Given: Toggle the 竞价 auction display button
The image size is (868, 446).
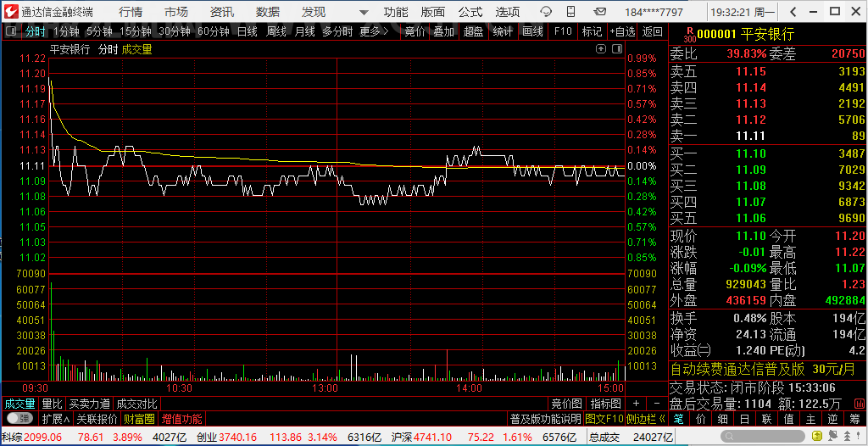Looking at the screenshot, I should tap(415, 31).
